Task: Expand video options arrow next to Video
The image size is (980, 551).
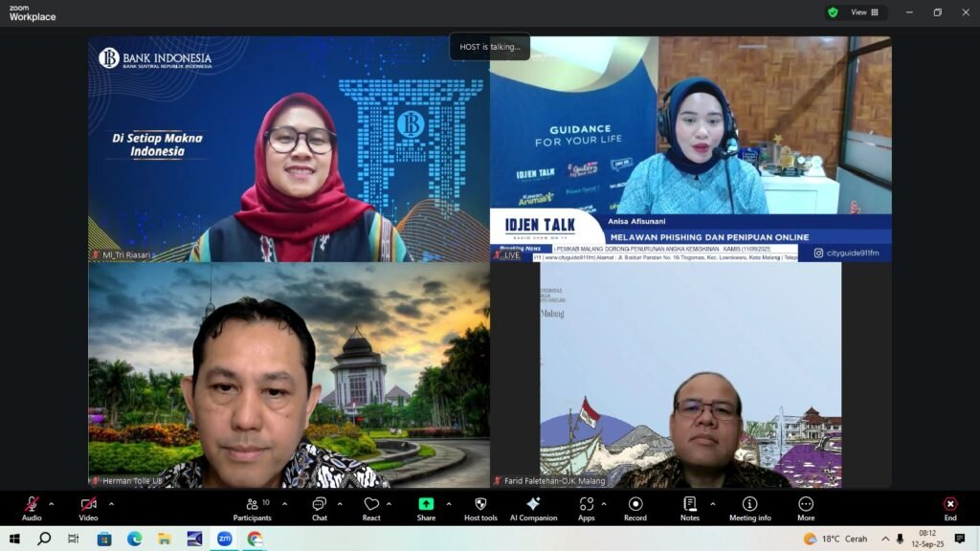Action: [x=111, y=503]
